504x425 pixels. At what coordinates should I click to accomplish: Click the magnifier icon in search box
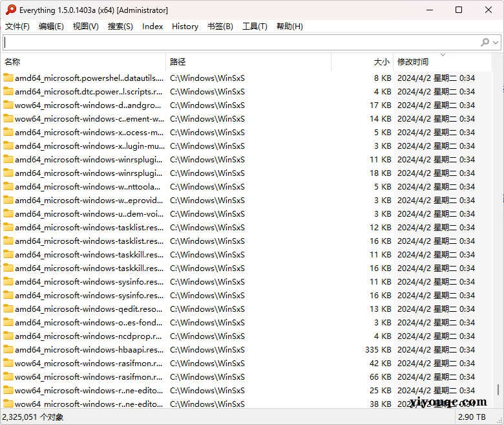[x=485, y=42]
